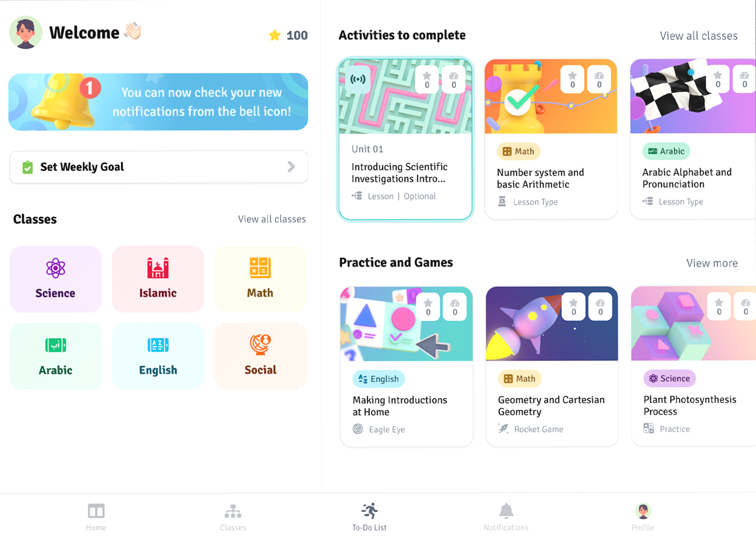Open the To-Do List tab
The height and width of the screenshot is (549, 756).
(370, 517)
